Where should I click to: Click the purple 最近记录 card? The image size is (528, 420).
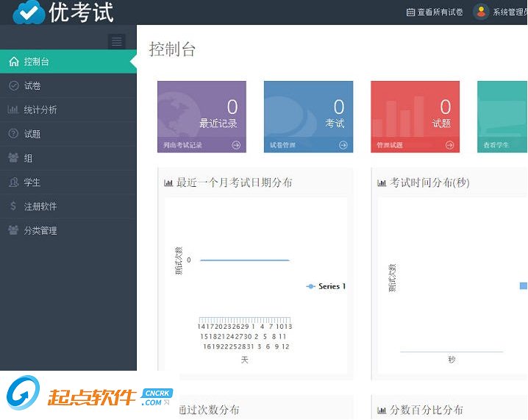tap(201, 116)
